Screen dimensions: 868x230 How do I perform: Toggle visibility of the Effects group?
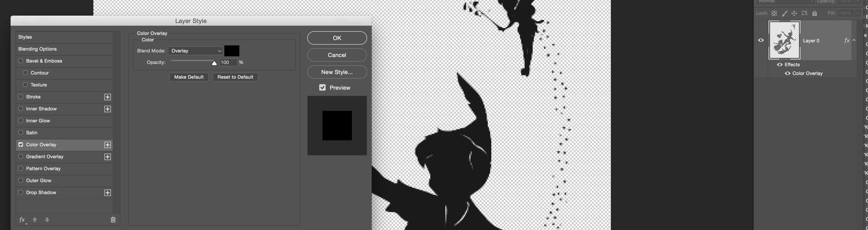(780, 65)
